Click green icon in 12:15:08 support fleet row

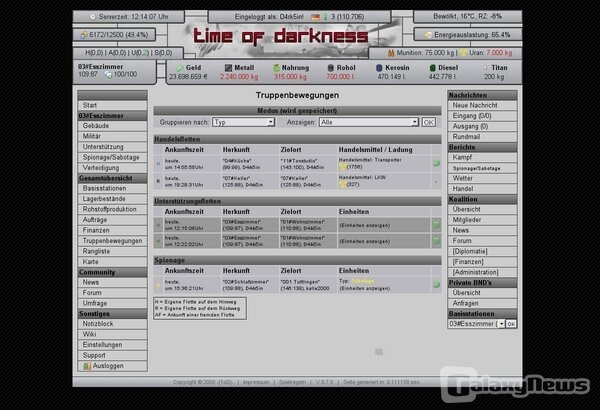436,225
